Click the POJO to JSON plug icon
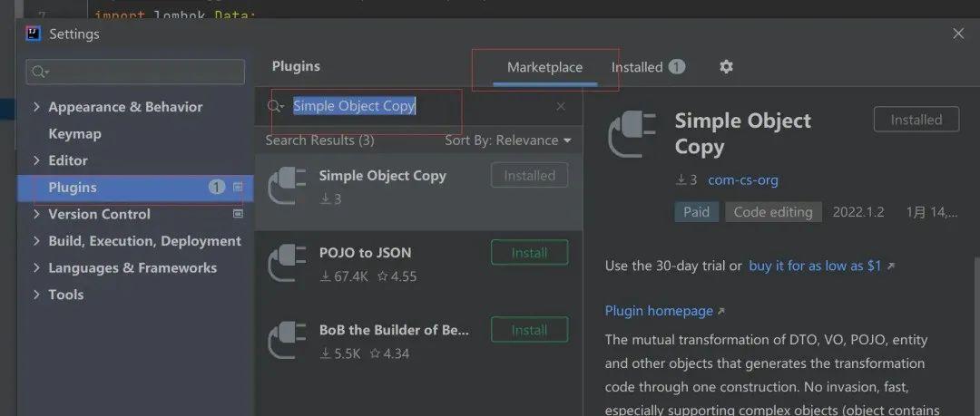This screenshot has width=980, height=416. coord(287,263)
